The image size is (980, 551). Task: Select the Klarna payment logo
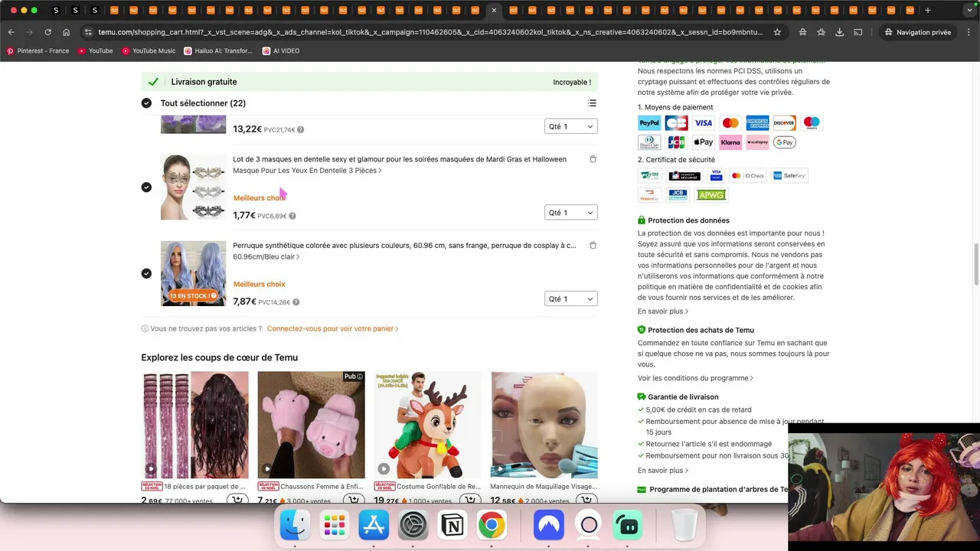[730, 142]
